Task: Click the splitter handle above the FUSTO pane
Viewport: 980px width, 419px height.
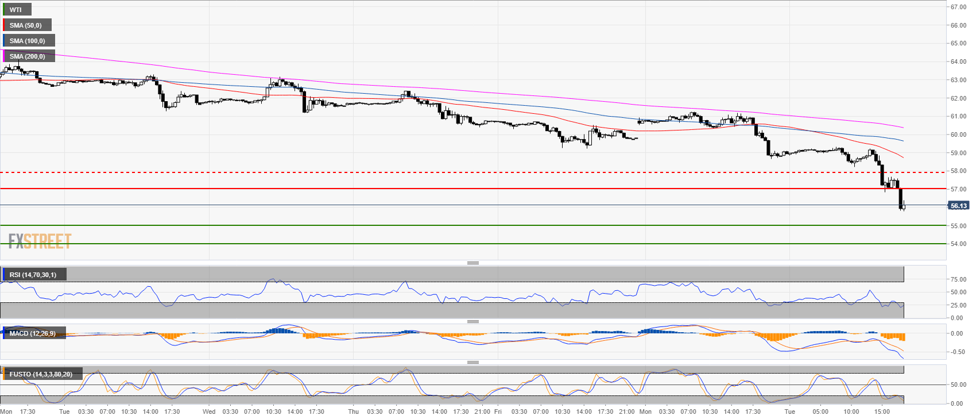Action: pyautogui.click(x=472, y=362)
